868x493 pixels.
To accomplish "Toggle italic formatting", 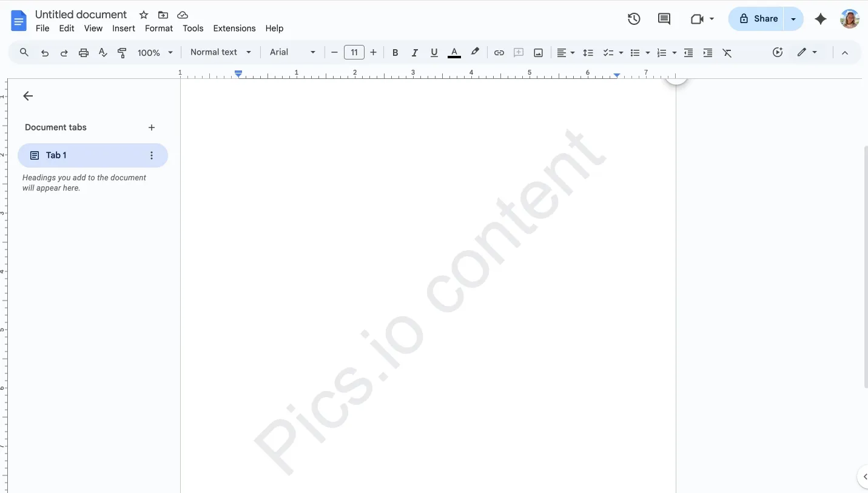I will tap(414, 52).
